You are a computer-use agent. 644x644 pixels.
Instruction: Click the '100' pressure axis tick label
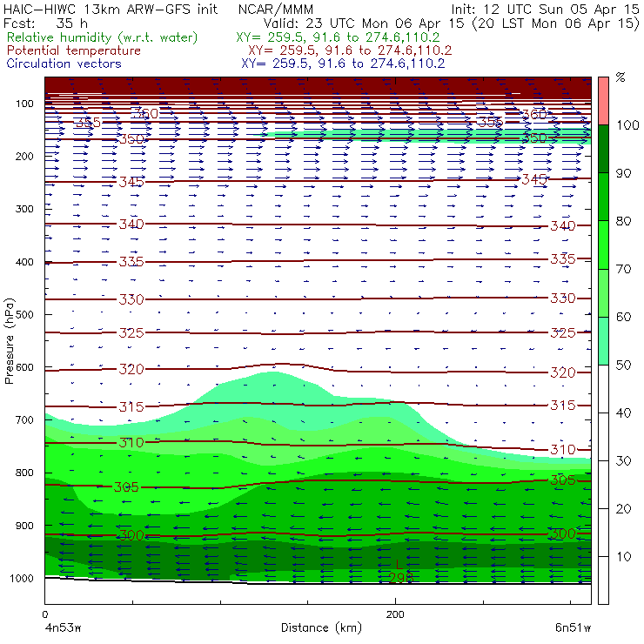pyautogui.click(x=24, y=104)
